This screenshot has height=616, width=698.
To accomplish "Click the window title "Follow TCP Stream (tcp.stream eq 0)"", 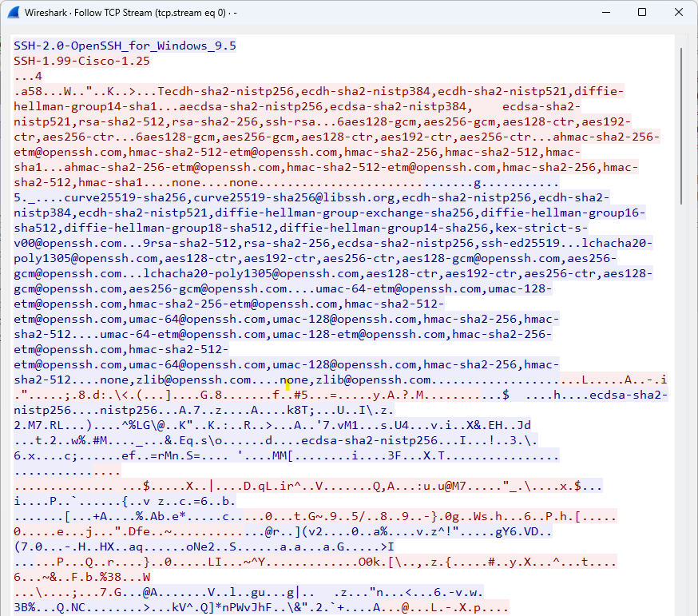I will (150, 13).
